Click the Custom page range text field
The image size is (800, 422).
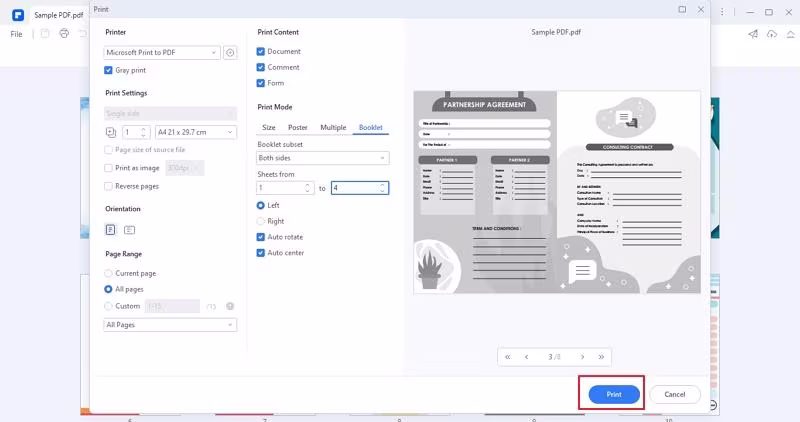[x=172, y=306]
